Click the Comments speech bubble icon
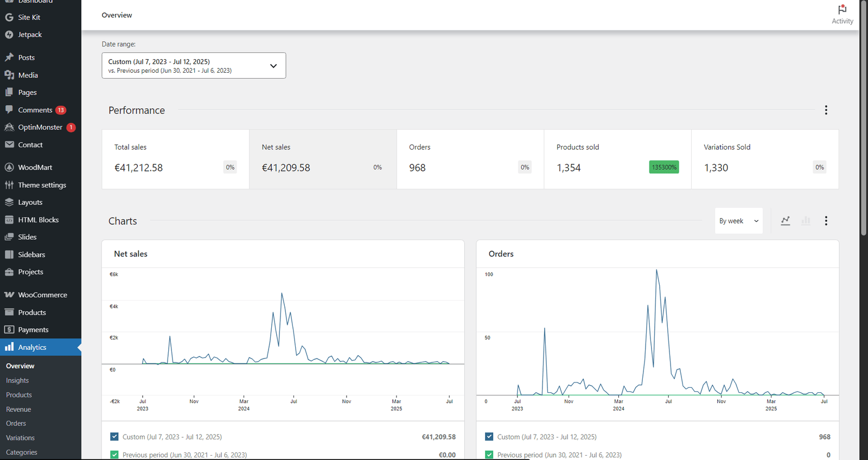This screenshot has width=868, height=460. point(9,110)
